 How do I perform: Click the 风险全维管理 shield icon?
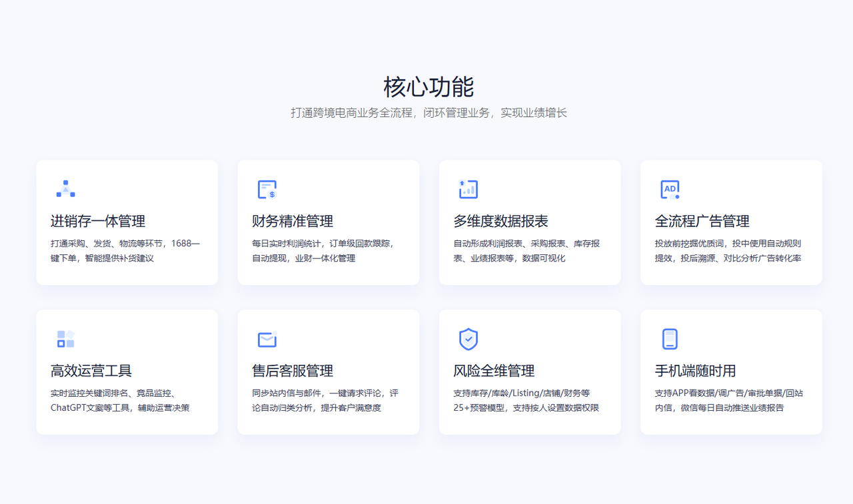coord(468,339)
